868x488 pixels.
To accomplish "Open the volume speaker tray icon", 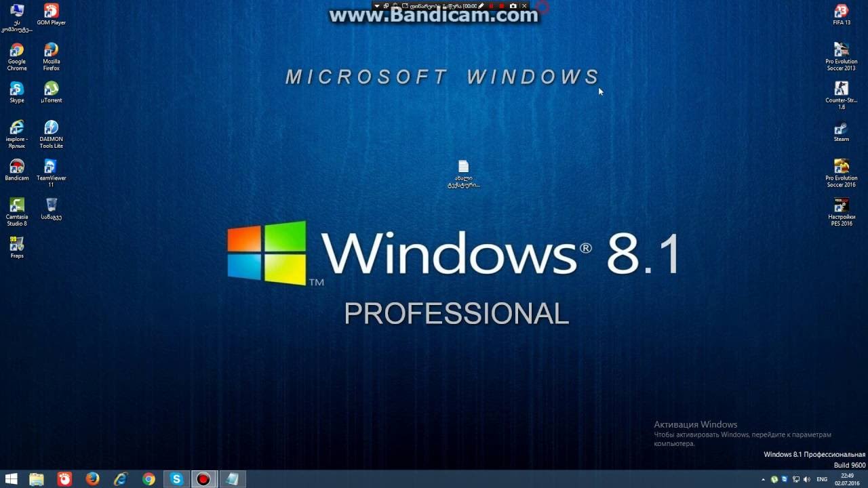I will click(806, 479).
